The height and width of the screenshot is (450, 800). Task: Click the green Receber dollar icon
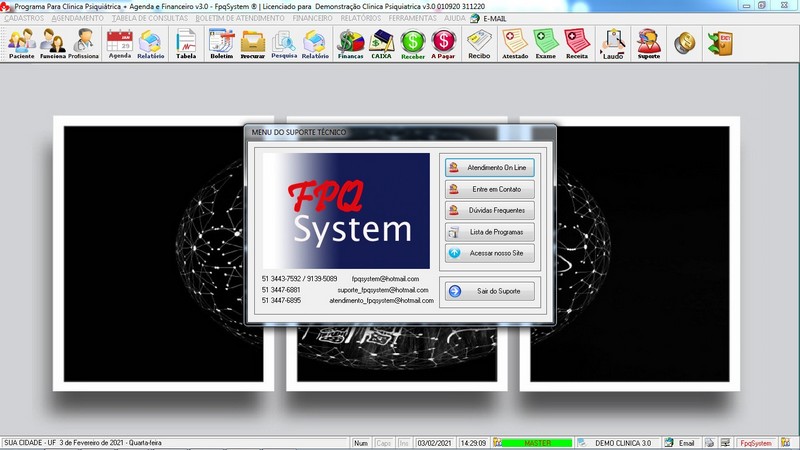pos(413,44)
